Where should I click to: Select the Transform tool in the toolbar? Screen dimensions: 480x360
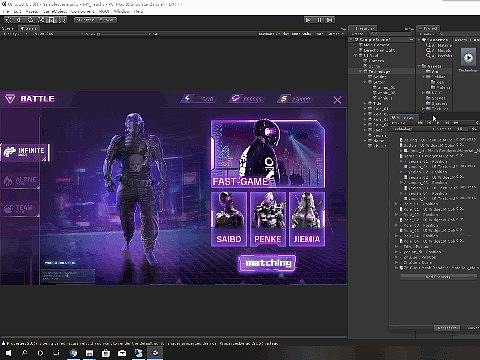click(x=62, y=20)
